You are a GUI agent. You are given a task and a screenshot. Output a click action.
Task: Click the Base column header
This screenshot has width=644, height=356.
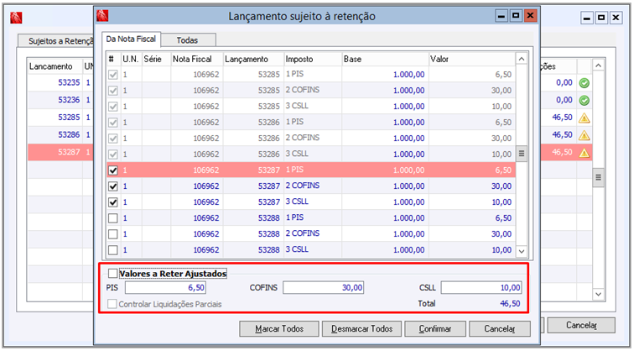tap(385, 60)
